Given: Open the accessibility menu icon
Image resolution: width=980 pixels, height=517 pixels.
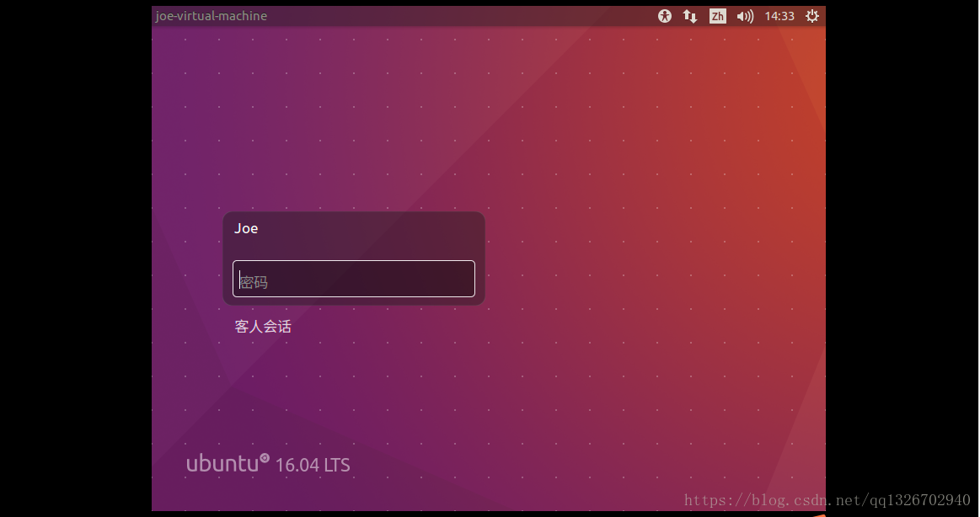Looking at the screenshot, I should (665, 16).
